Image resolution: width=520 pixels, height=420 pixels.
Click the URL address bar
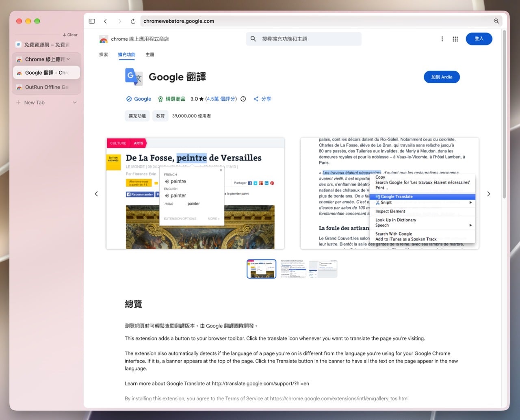pyautogui.click(x=321, y=21)
